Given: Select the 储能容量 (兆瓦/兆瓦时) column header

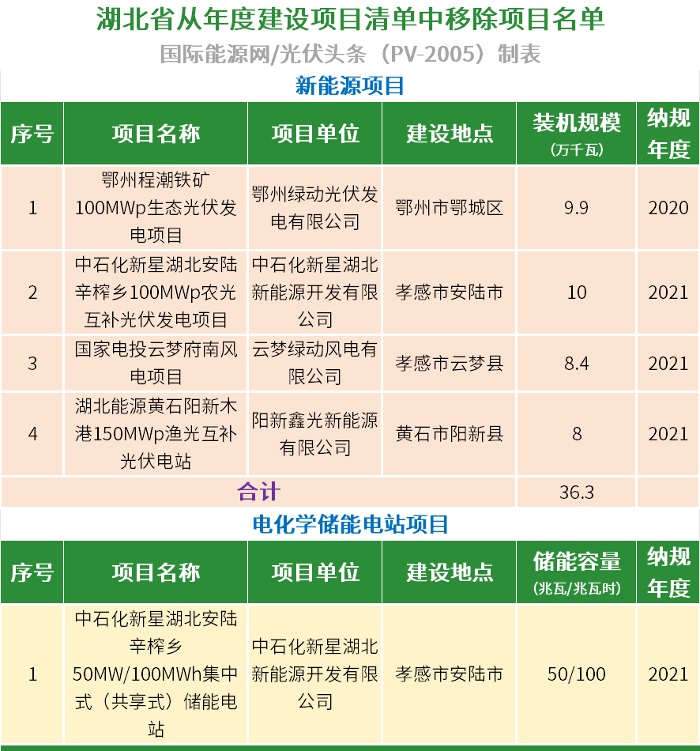Looking at the screenshot, I should click(577, 572).
